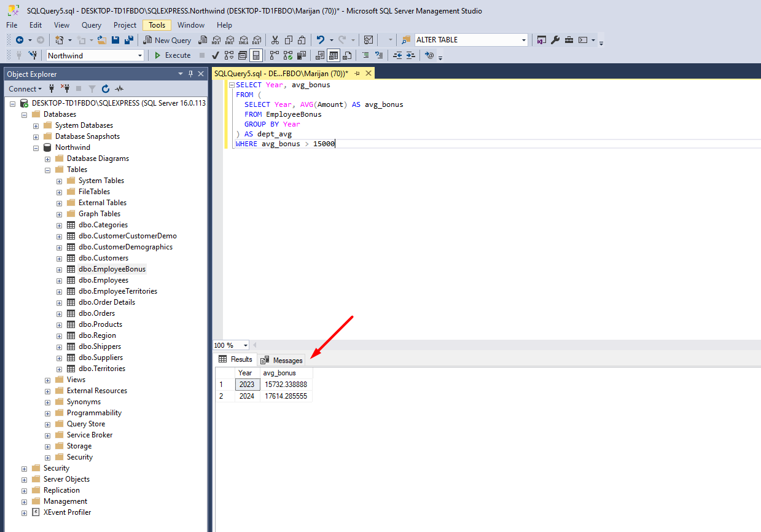Expand the dbo.EmployeeBonus table node
Screen dimensions: 761x532
[60, 269]
